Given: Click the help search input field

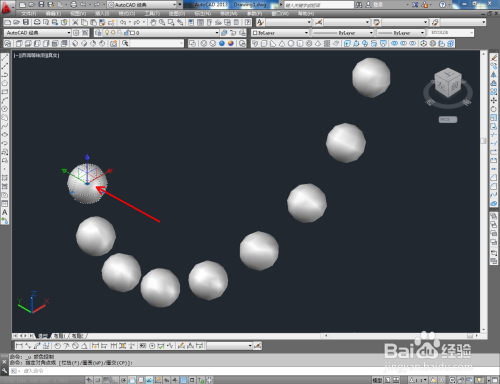Looking at the screenshot, I should 318,5.
